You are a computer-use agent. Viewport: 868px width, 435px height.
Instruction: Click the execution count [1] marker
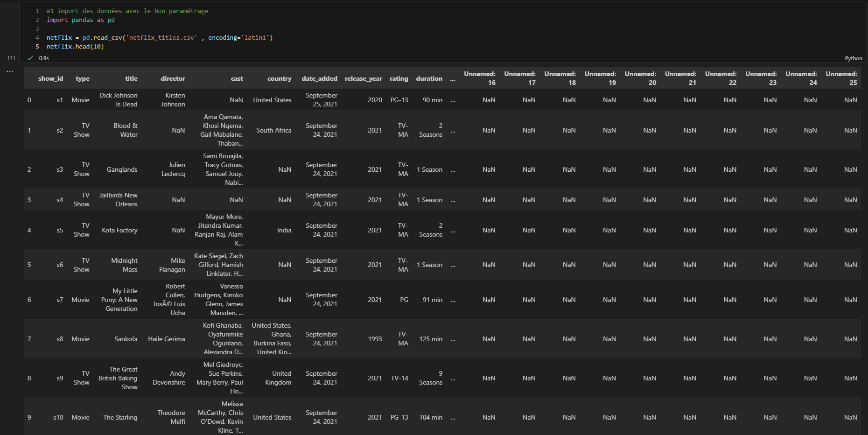pyautogui.click(x=11, y=58)
